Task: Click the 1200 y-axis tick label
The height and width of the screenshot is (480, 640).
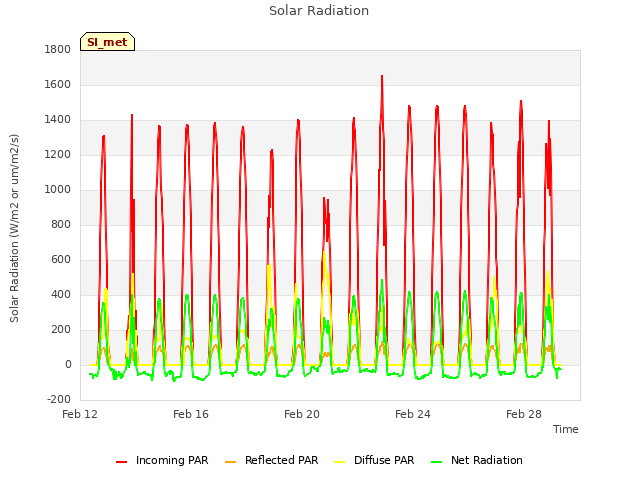Action: click(x=58, y=155)
